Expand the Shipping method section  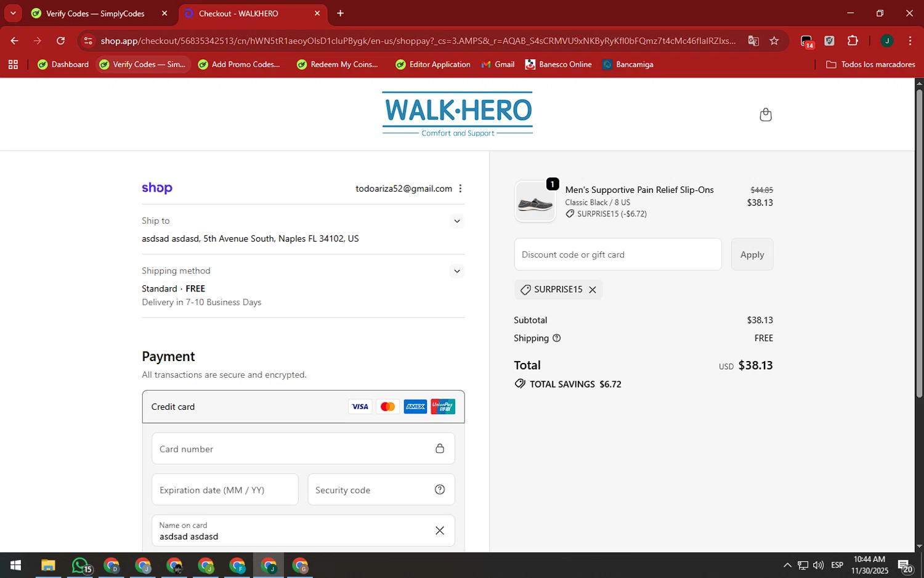456,271
